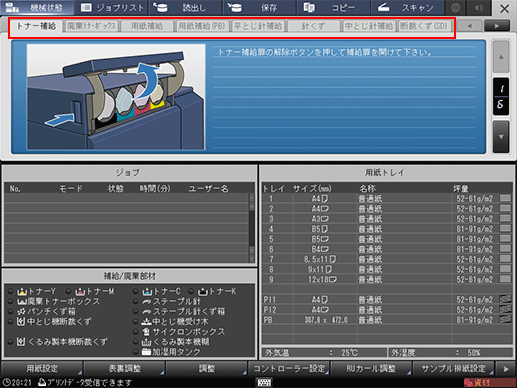Click PB tray paper level indicator
Viewport: 517px width, 388px height.
click(506, 319)
